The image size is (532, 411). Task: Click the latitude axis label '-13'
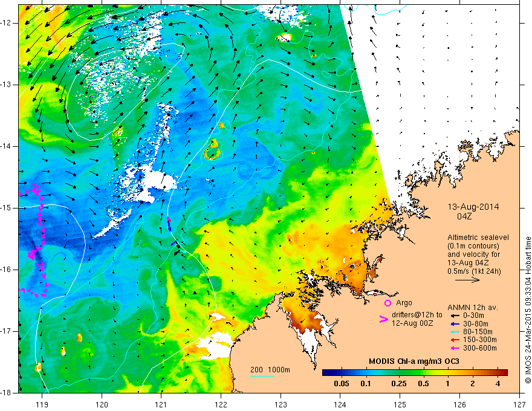point(7,85)
